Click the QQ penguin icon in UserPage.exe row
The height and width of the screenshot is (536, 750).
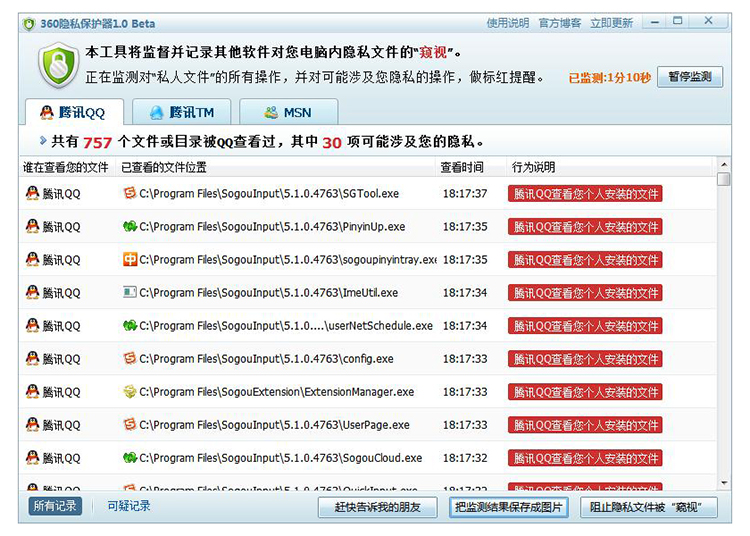(x=33, y=424)
